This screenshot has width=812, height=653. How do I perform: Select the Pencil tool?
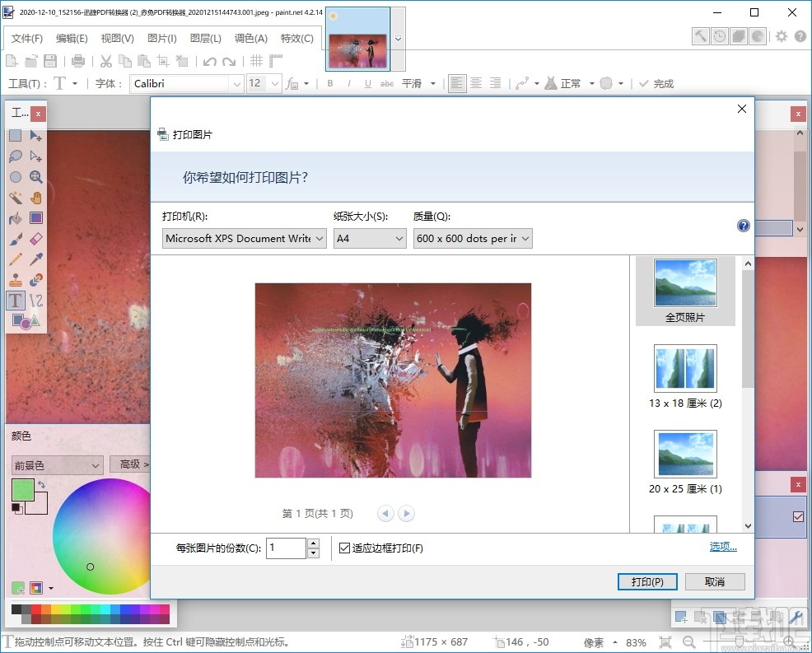[x=16, y=259]
